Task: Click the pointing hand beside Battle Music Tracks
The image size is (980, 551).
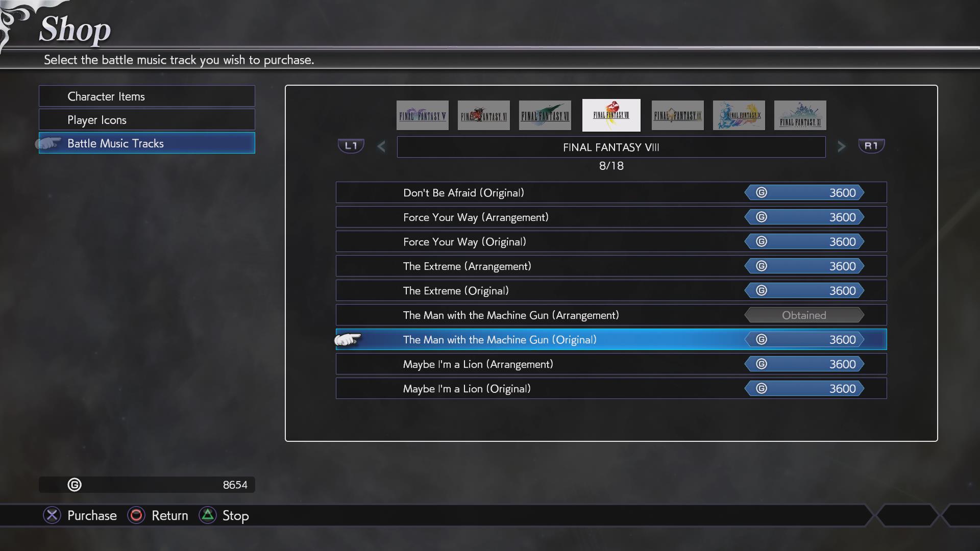Action: tap(48, 143)
